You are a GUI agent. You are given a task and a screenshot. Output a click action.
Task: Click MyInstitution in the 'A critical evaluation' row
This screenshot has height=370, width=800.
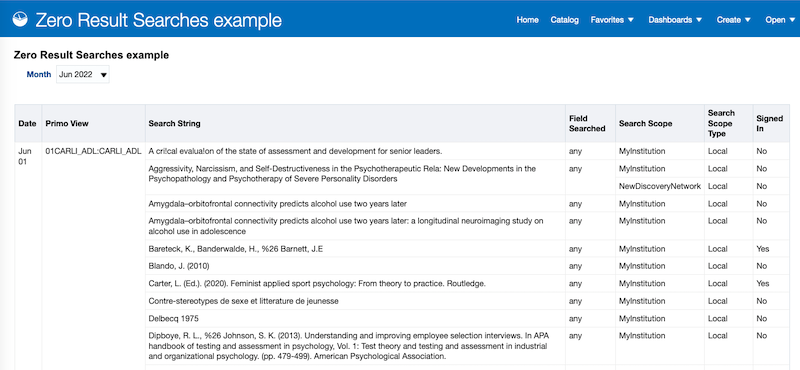coord(642,152)
